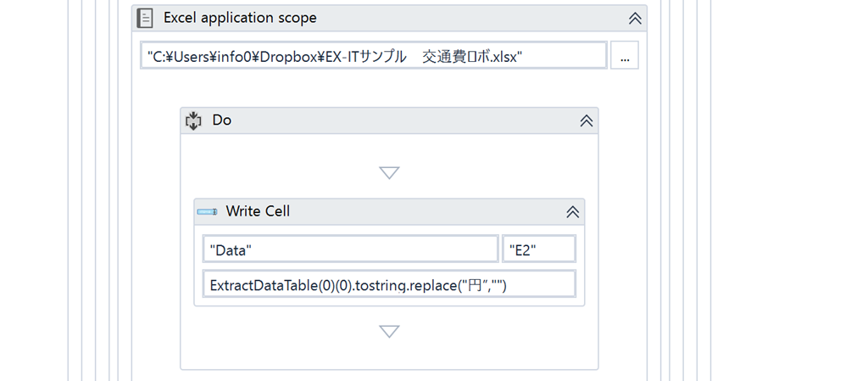Click the "Data" sheet name field
The width and height of the screenshot is (868, 381).
pos(350,249)
